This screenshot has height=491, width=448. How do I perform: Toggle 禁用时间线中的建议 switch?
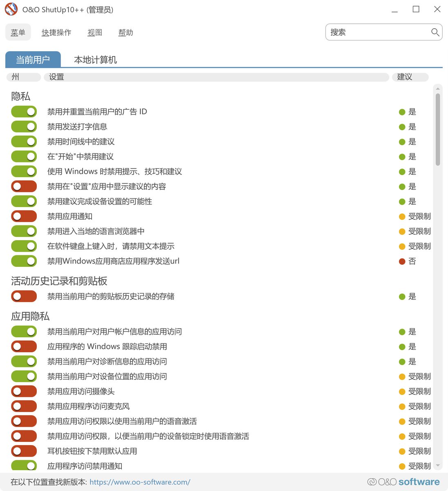[x=24, y=142]
